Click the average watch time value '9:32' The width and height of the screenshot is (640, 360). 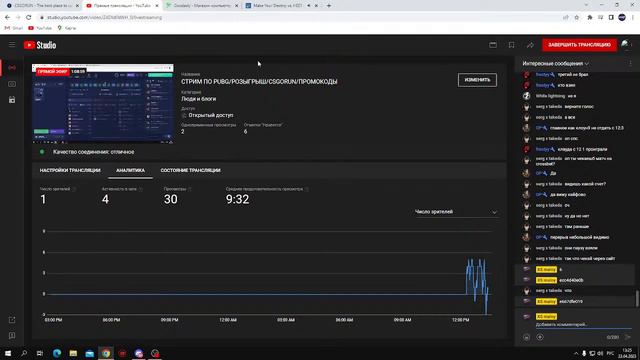pyautogui.click(x=237, y=199)
